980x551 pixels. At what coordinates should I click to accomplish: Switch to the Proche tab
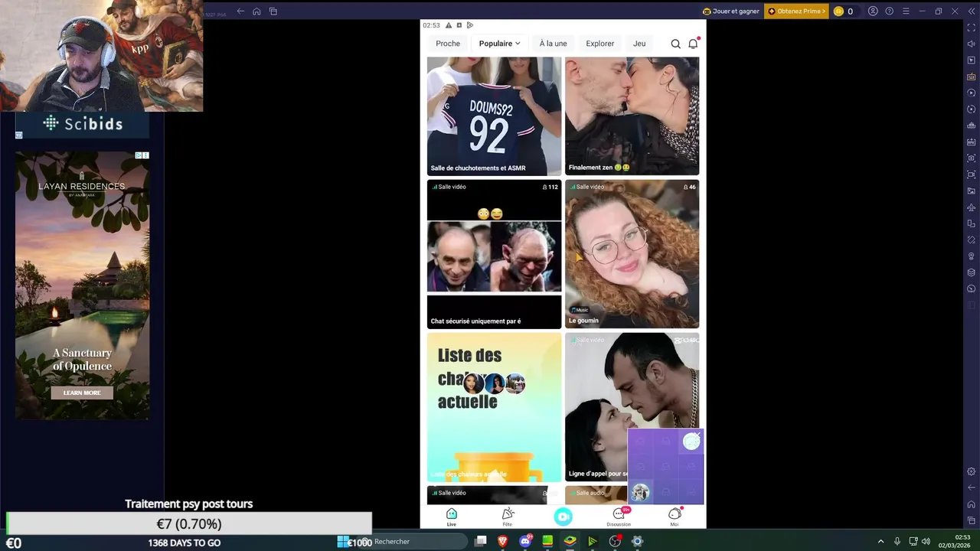448,44
